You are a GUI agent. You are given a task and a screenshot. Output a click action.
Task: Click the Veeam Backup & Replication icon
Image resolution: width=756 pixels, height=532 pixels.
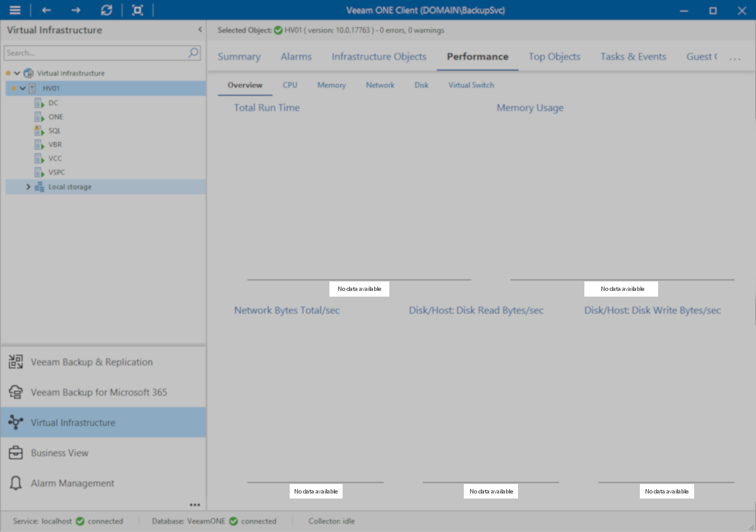pyautogui.click(x=15, y=362)
